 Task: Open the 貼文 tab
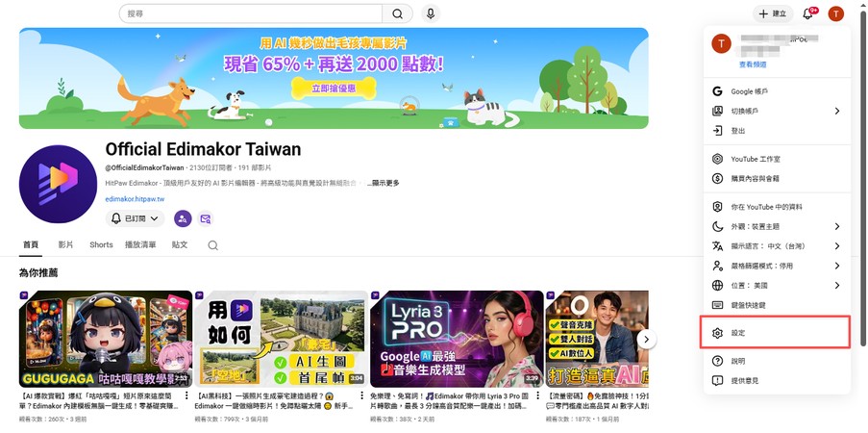click(180, 244)
